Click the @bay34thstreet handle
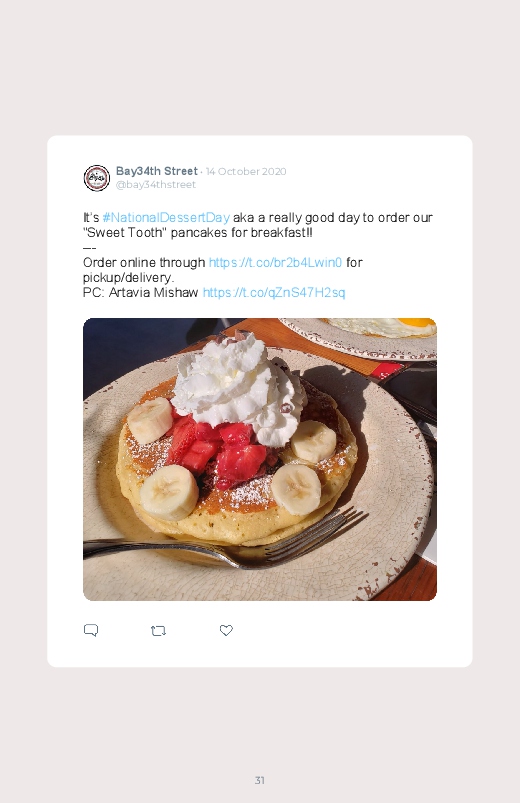The height and width of the screenshot is (803, 520). tap(156, 185)
